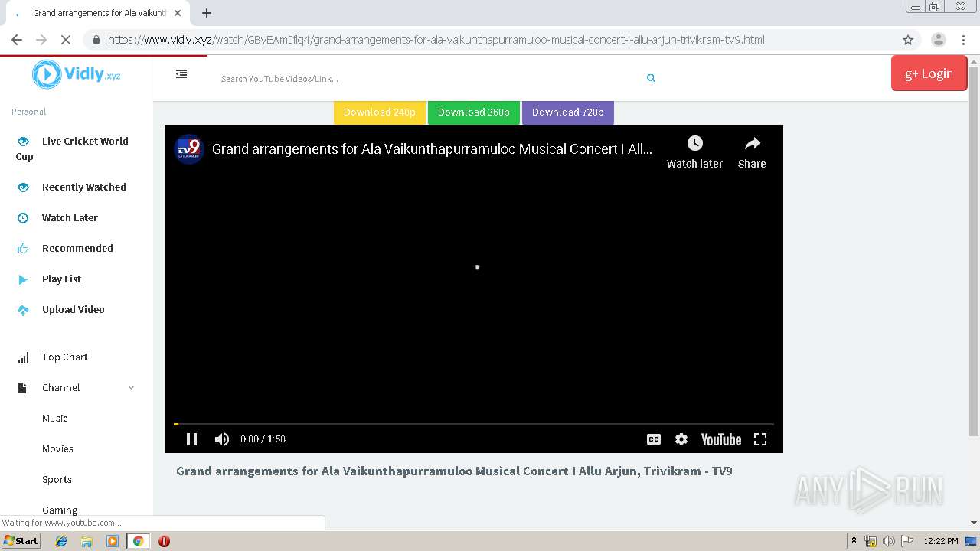Click the Vidly.xyz logo
Viewport: 980px width, 551px height.
[77, 74]
